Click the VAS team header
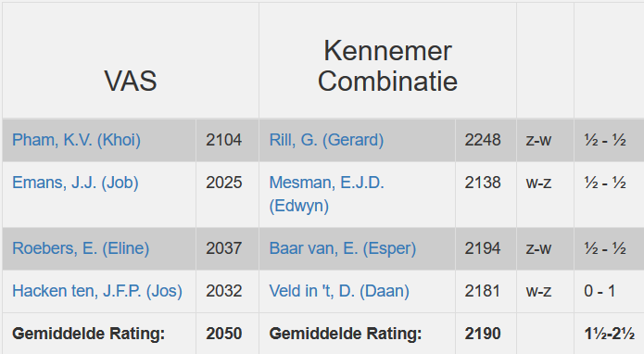 [x=131, y=81]
